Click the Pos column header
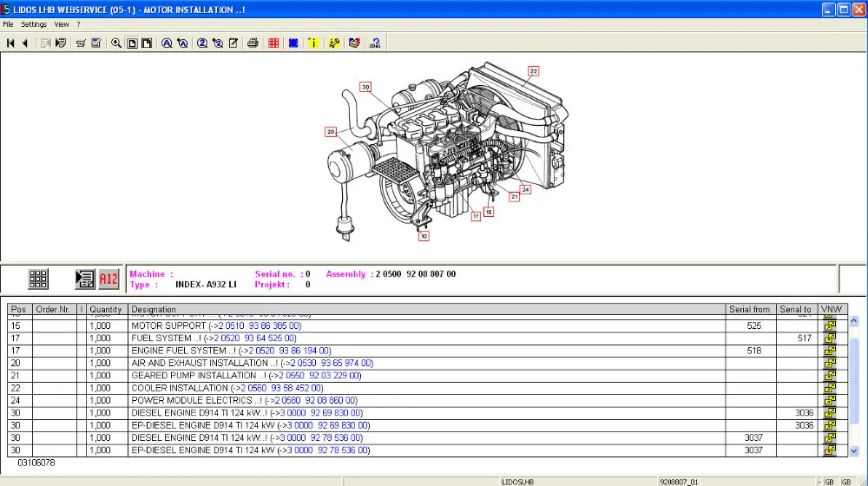The height and width of the screenshot is (486, 868). click(20, 310)
